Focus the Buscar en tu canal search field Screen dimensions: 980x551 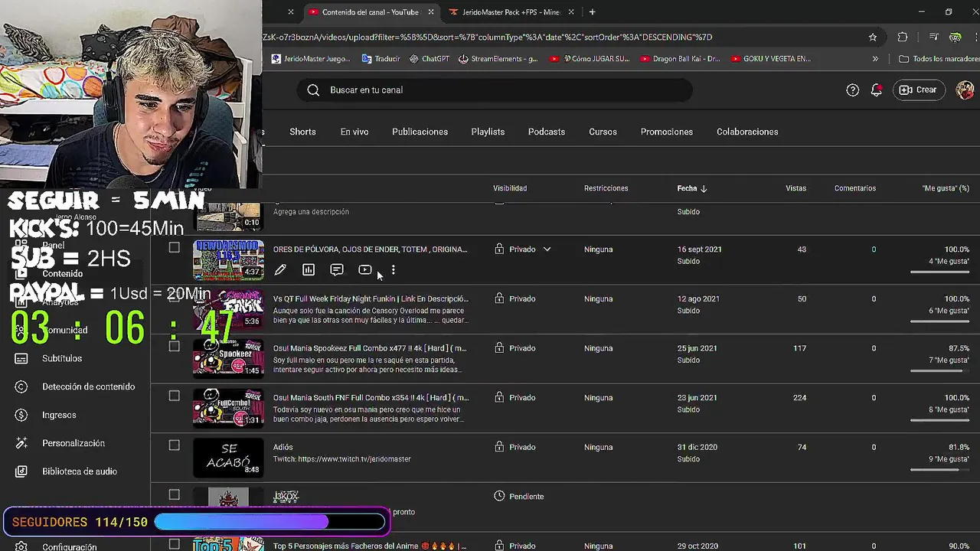point(494,90)
